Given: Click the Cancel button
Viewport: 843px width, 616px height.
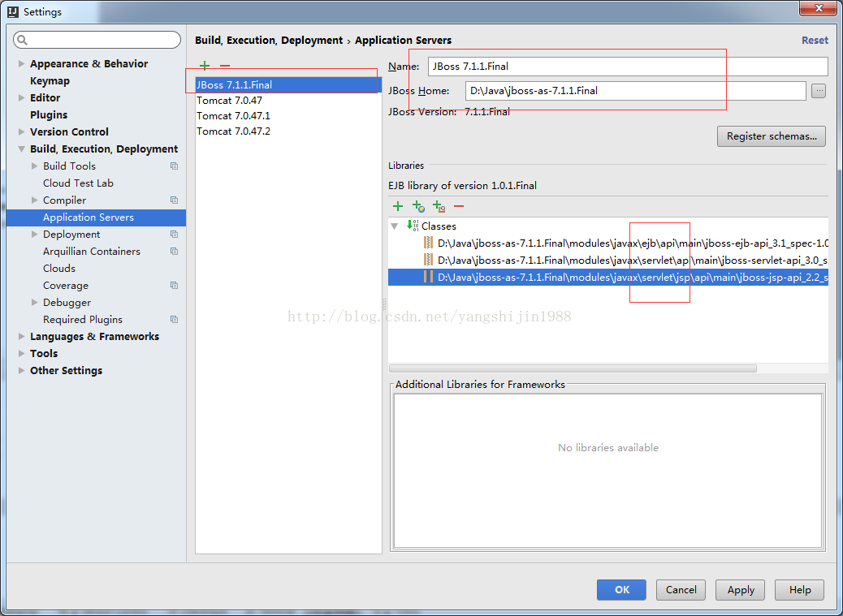Looking at the screenshot, I should 681,590.
